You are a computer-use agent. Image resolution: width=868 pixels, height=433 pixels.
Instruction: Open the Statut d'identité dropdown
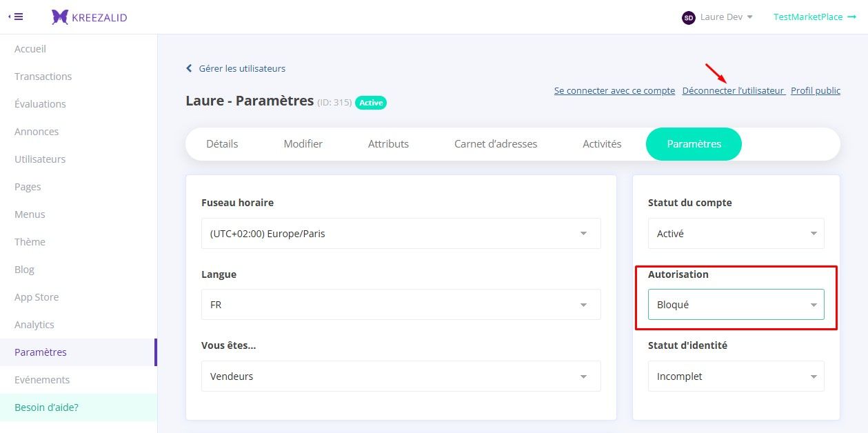(736, 376)
